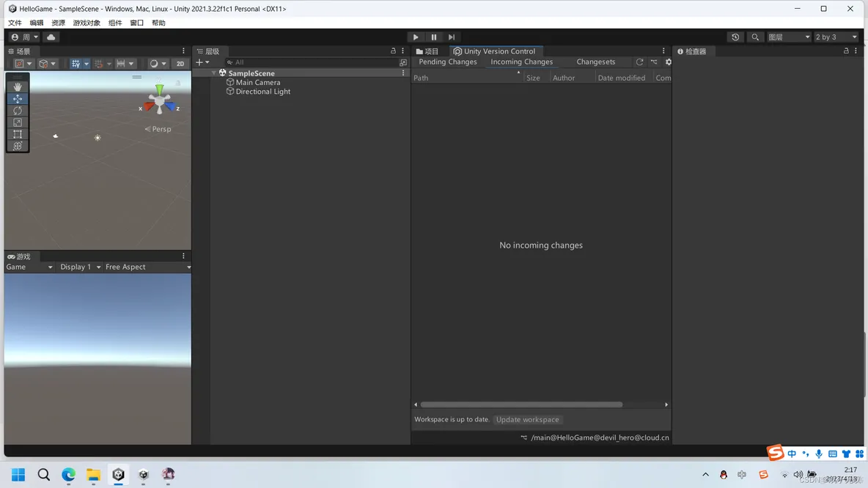Click the scene orientation gizmo center
Image resolution: width=868 pixels, height=488 pixels.
pos(159,102)
